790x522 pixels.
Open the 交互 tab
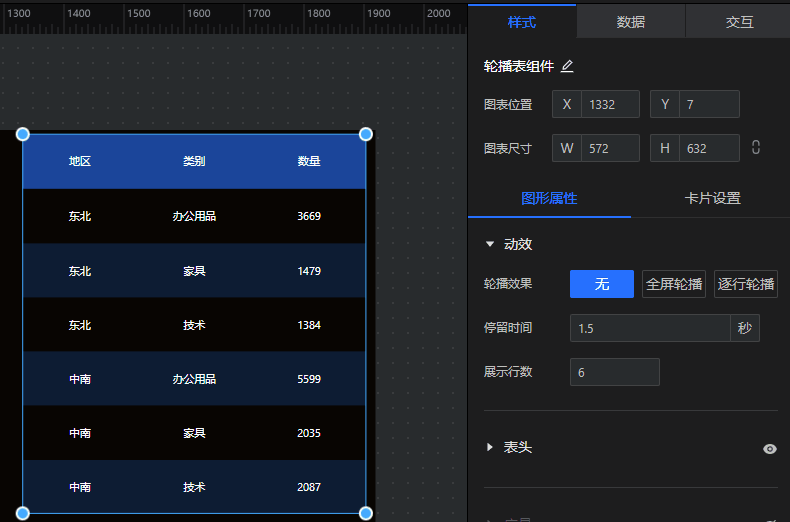[x=739, y=22]
